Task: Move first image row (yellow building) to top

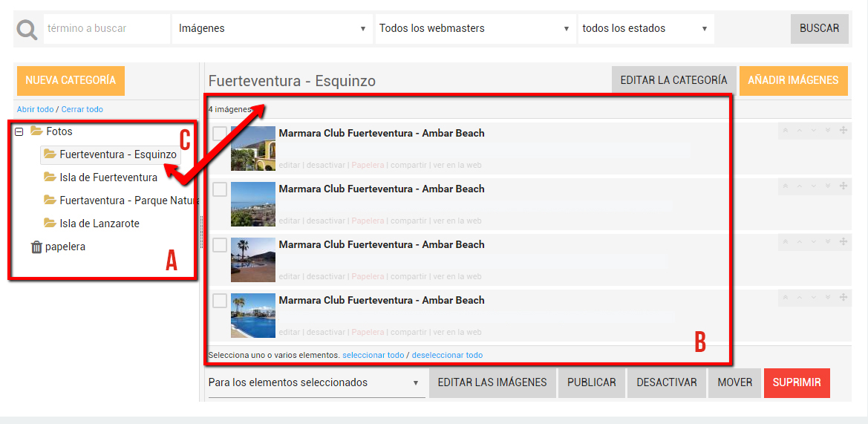Action: (784, 131)
